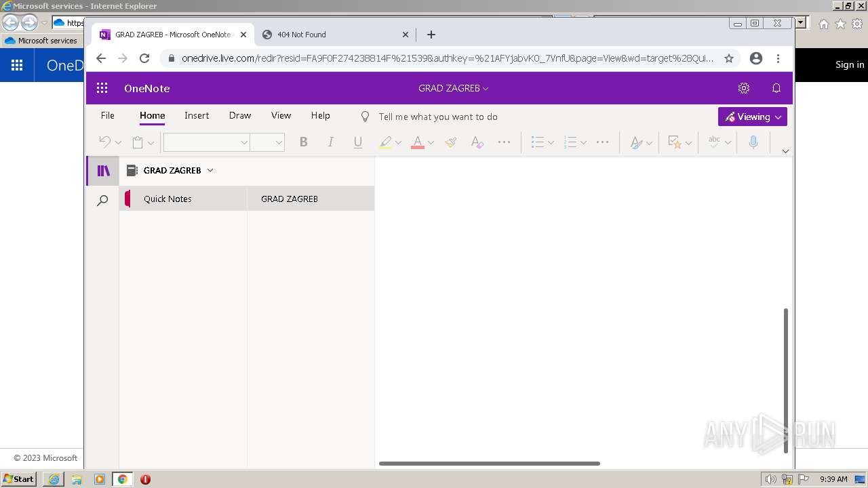The image size is (868, 488).
Task: Open the Chrome profile icon
Action: tap(756, 58)
